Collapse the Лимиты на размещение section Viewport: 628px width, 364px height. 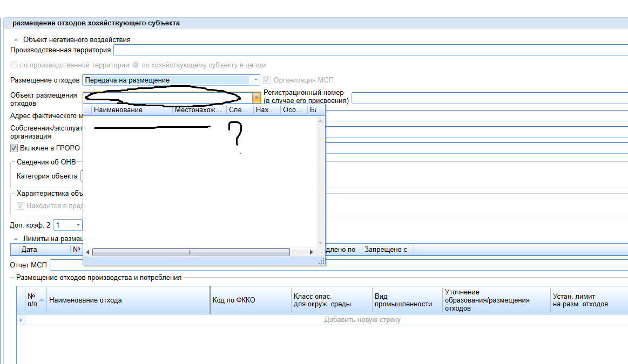pos(16,238)
